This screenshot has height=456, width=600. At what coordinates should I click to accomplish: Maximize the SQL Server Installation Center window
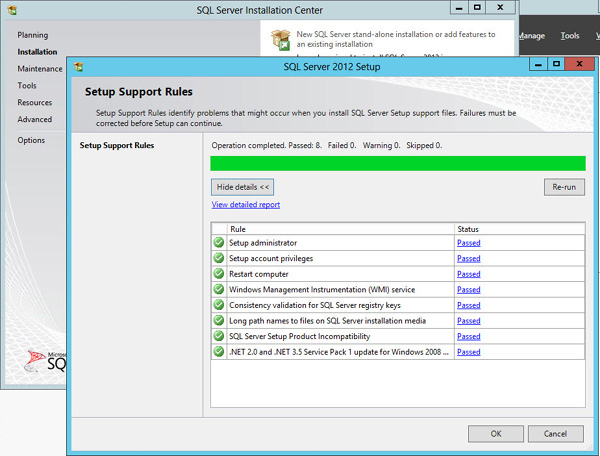(x=477, y=8)
